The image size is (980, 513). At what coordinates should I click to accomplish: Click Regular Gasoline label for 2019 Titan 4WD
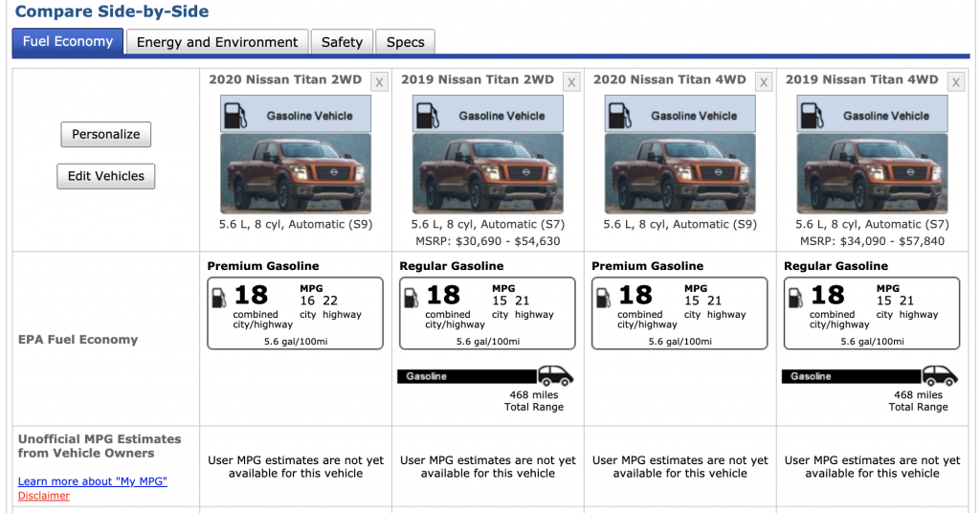coord(835,265)
